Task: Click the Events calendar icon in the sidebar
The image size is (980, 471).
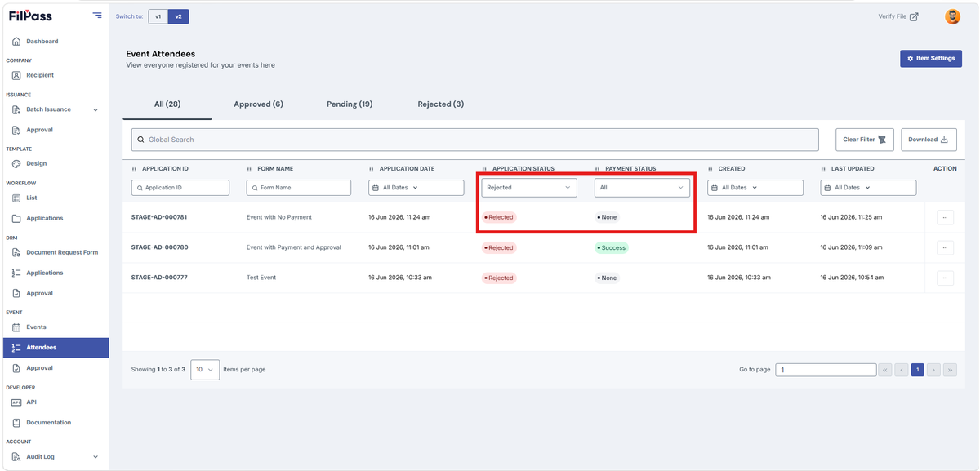Action: [x=16, y=327]
